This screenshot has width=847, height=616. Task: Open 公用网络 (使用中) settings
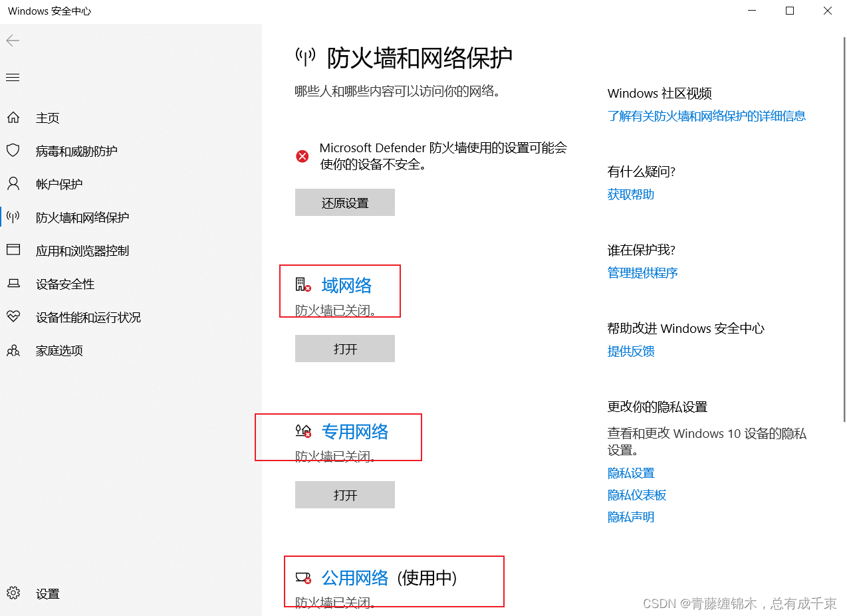click(356, 577)
